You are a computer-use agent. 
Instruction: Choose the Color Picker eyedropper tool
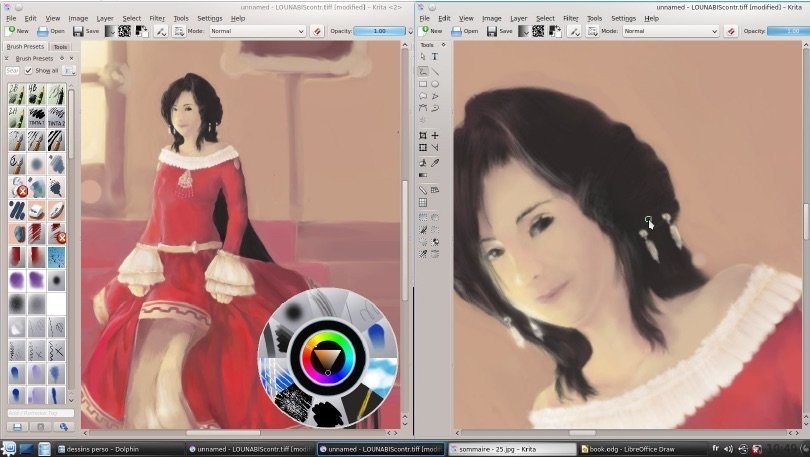(x=435, y=162)
